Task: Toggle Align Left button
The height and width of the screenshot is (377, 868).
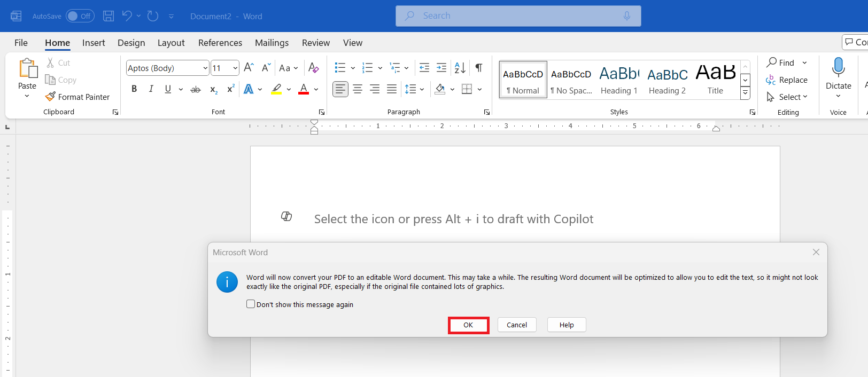Action: [x=340, y=89]
